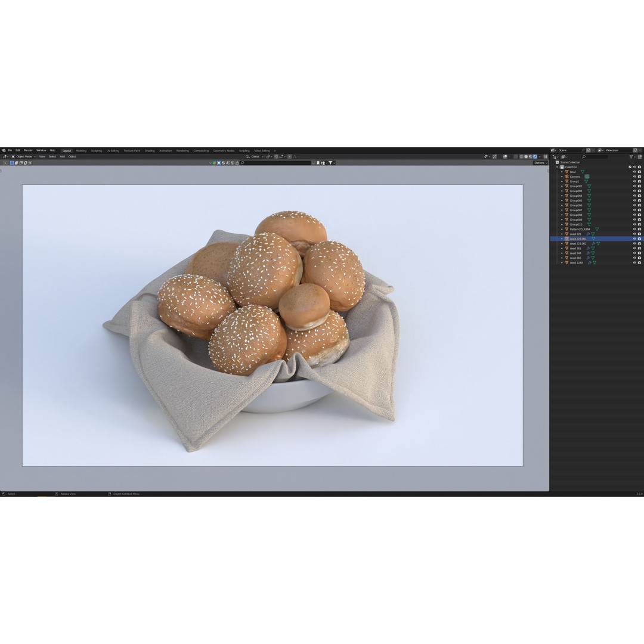
Task: Click the outliner filter funnel icon
Action: click(x=631, y=157)
